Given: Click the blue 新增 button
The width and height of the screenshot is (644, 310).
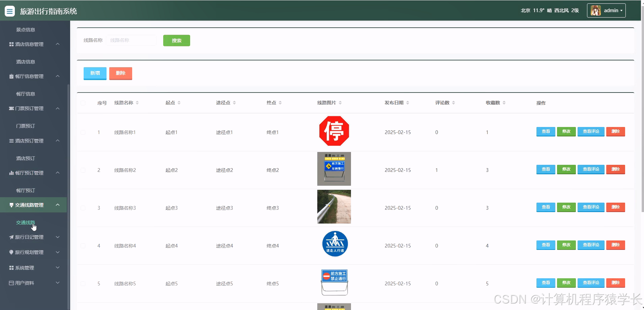Looking at the screenshot, I should 95,73.
